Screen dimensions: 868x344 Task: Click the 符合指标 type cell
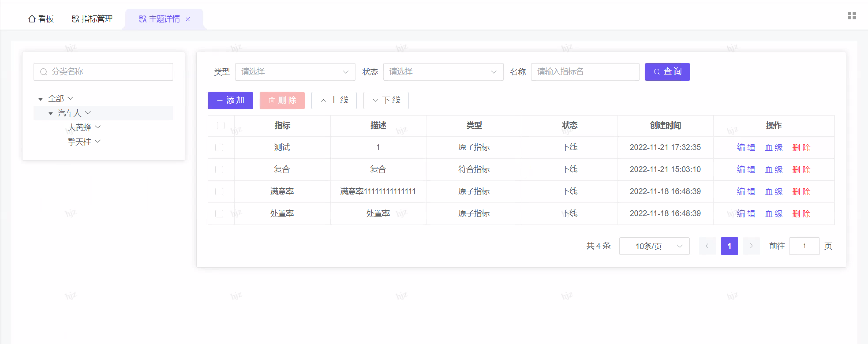[474, 170]
